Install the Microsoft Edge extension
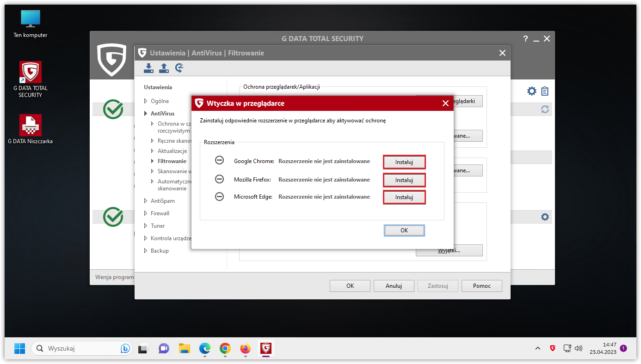This screenshot has width=641, height=364. tap(404, 197)
